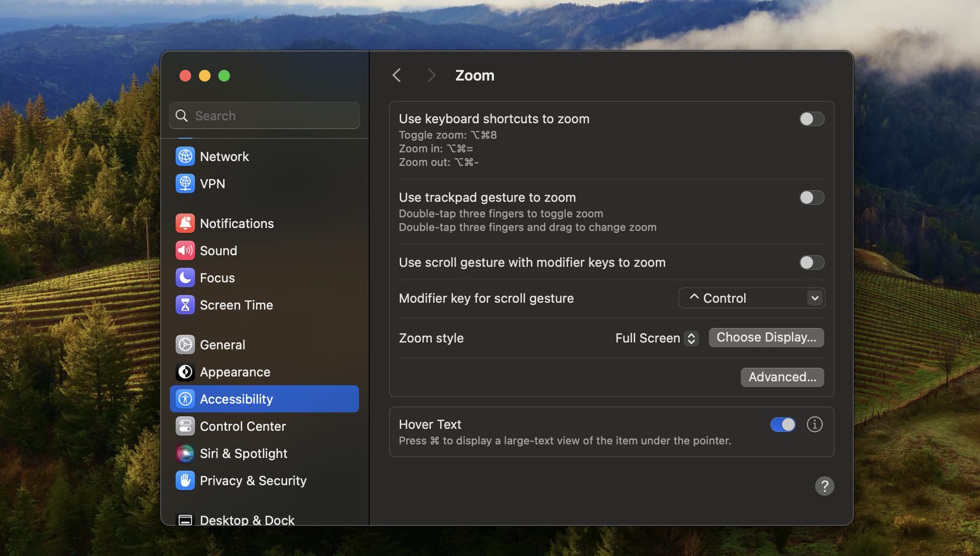Click the Screen Time hourglass icon
Viewport: 980px width, 556px height.
(185, 305)
